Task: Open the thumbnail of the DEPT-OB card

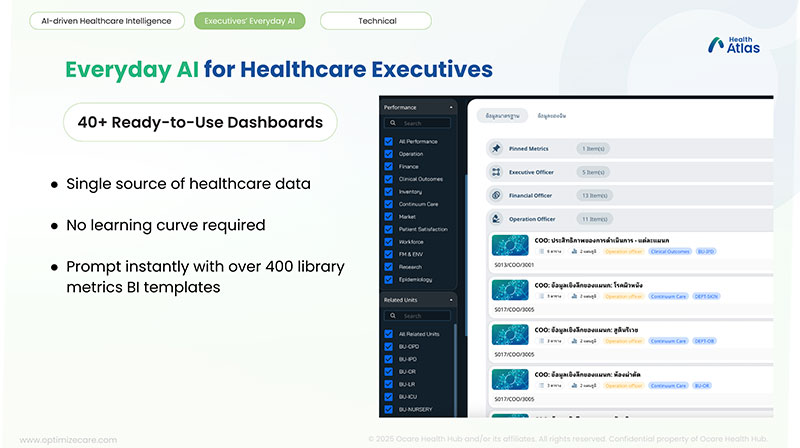Action: (x=510, y=335)
